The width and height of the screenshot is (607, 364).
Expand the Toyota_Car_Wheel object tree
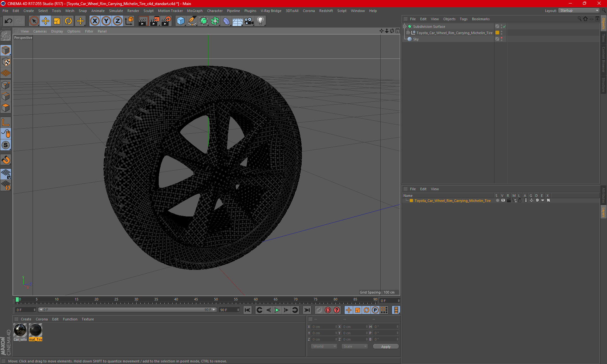[408, 33]
